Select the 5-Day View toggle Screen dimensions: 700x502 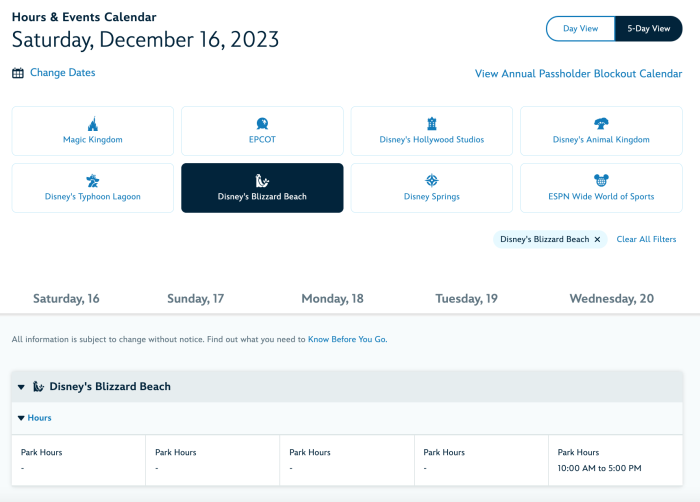tap(649, 29)
